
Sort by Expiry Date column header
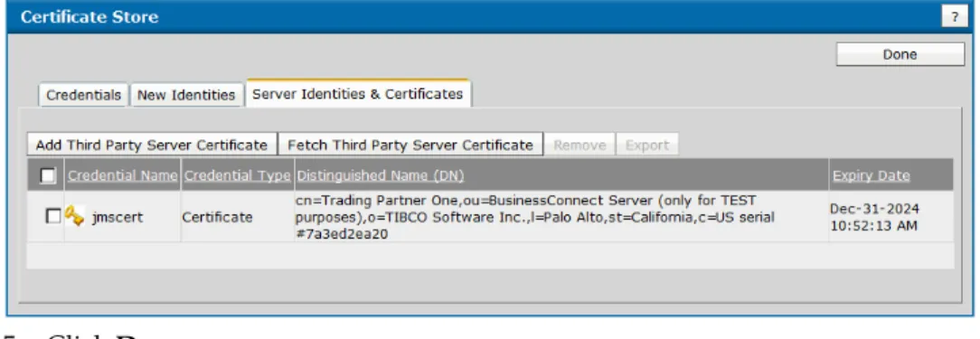pyautogui.click(x=872, y=175)
